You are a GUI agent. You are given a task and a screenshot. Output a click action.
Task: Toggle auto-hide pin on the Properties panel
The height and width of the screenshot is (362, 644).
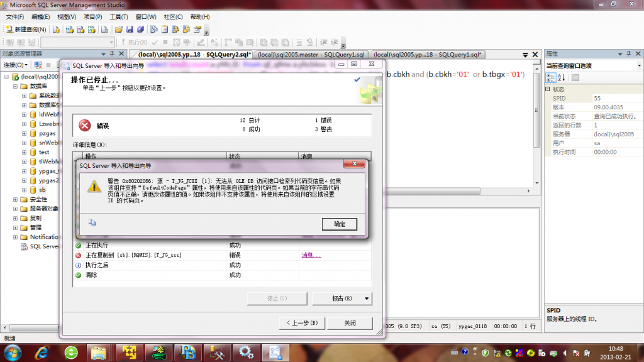point(628,54)
